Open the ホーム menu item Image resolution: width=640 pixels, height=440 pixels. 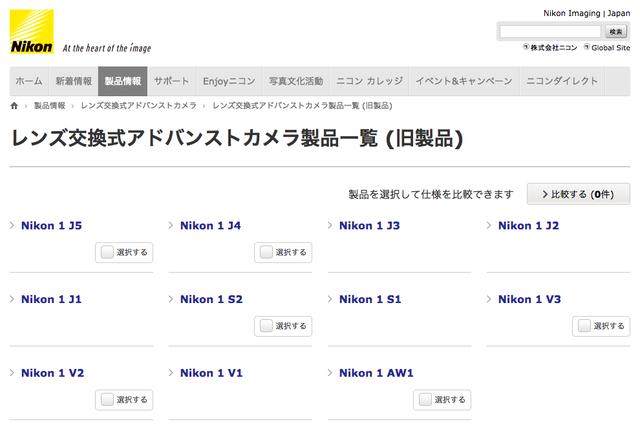[29, 81]
